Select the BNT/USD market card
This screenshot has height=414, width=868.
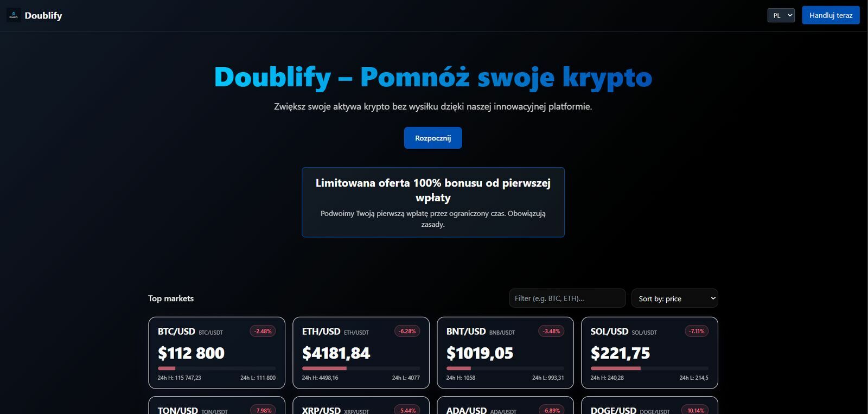tap(505, 353)
